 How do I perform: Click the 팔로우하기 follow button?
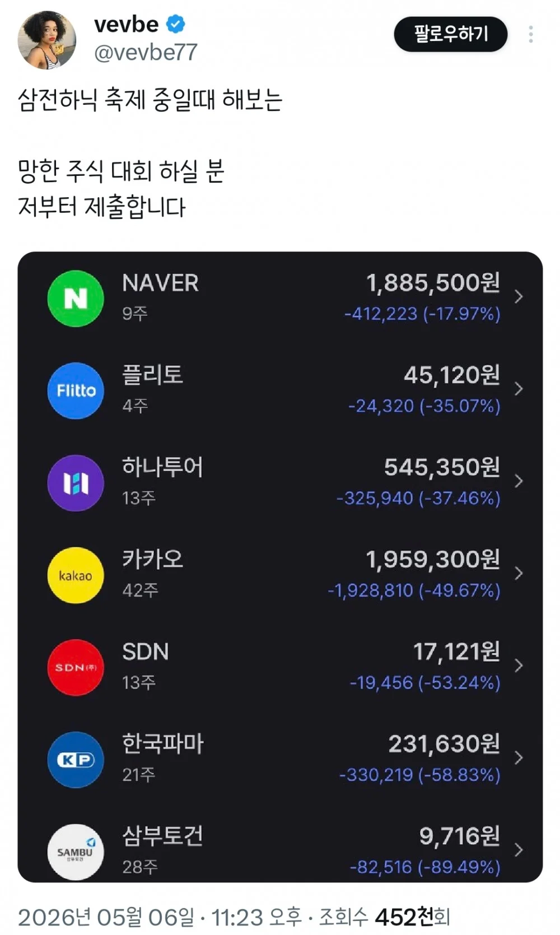(x=451, y=34)
